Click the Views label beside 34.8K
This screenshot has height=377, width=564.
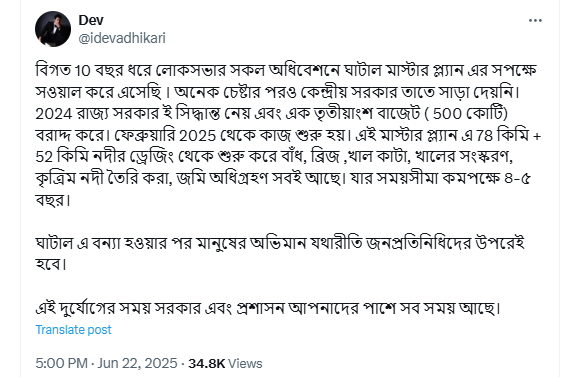pos(245,363)
